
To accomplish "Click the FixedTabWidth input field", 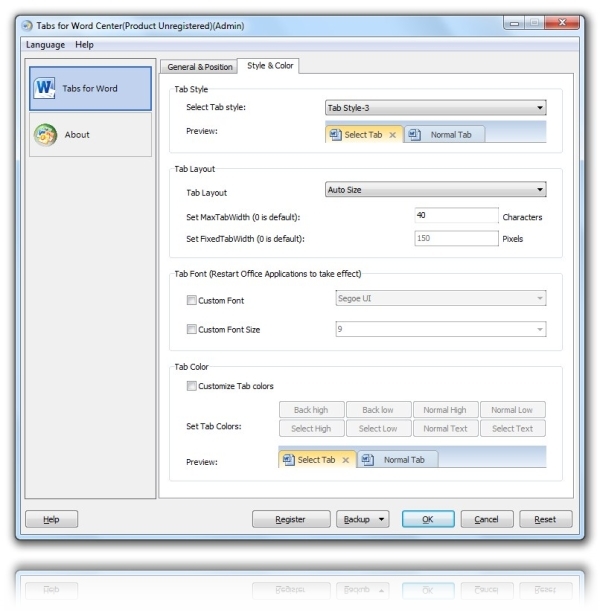I will click(456, 238).
